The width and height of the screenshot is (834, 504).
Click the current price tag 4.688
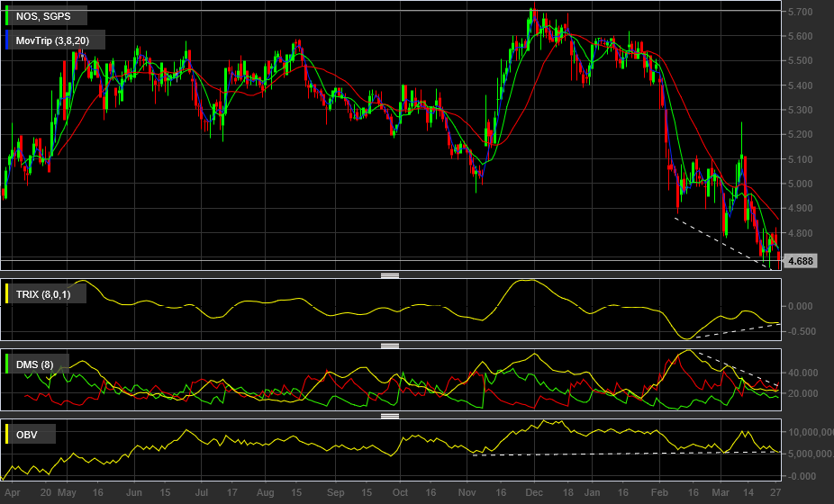800,262
